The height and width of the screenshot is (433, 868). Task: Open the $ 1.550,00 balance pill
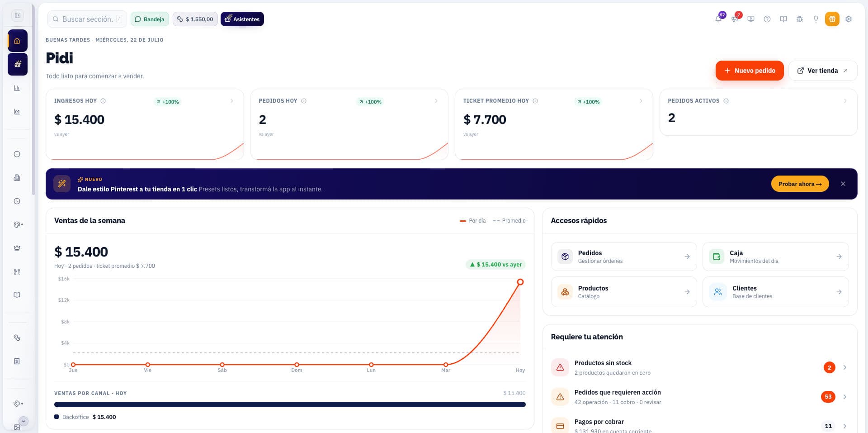[x=195, y=19]
